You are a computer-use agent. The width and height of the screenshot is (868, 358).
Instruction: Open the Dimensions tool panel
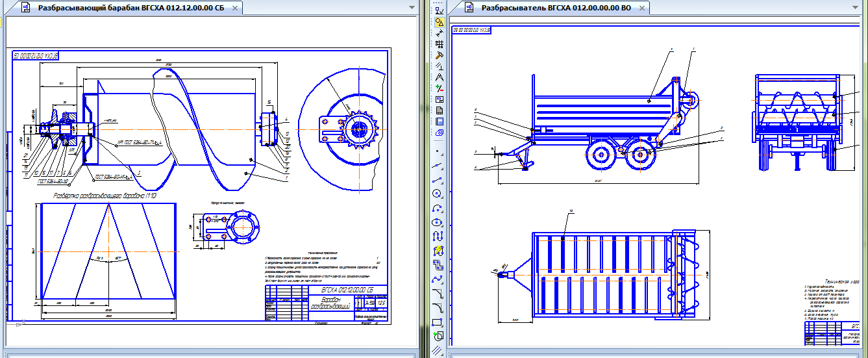pos(440,32)
